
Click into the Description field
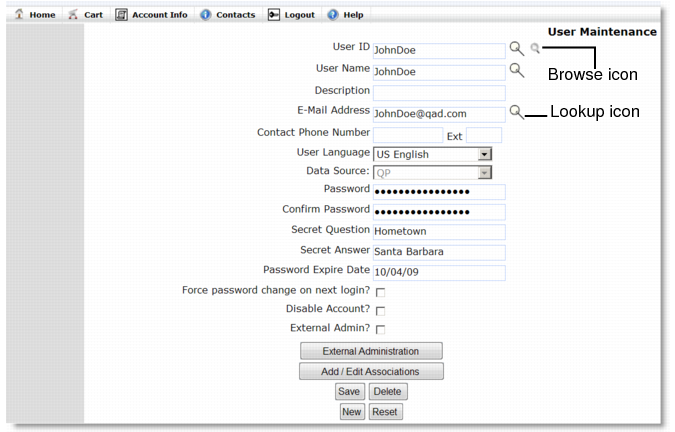[x=439, y=93]
